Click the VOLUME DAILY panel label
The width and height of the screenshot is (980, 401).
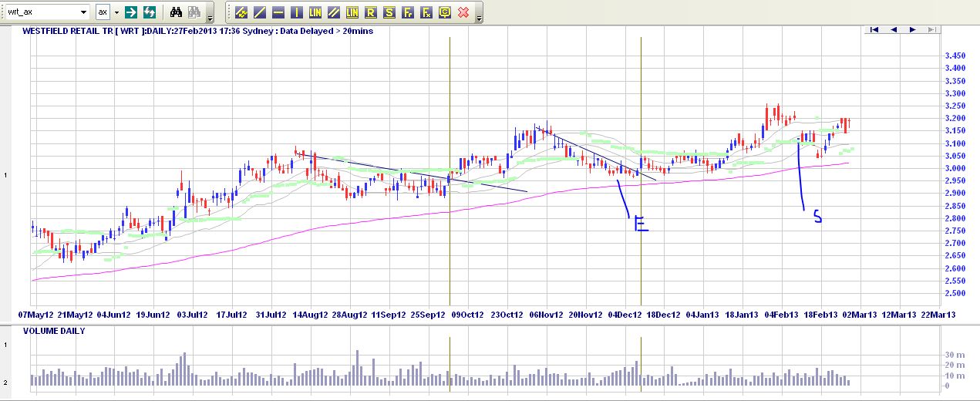tap(54, 331)
